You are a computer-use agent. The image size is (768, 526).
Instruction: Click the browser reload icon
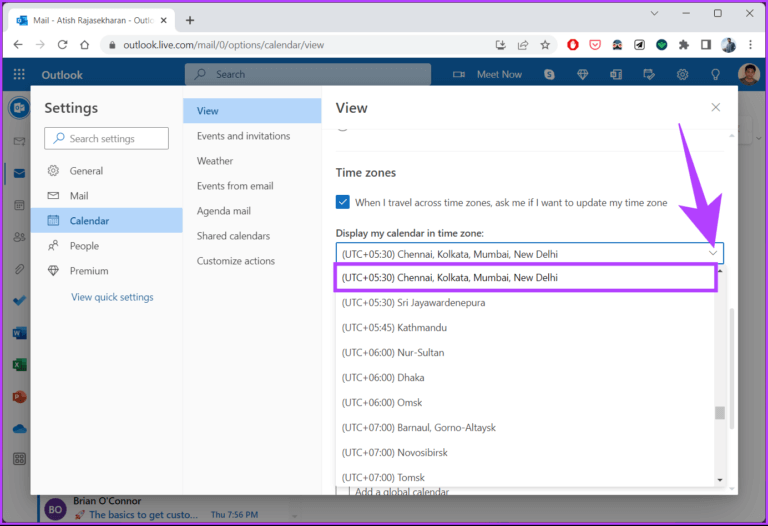(62, 45)
